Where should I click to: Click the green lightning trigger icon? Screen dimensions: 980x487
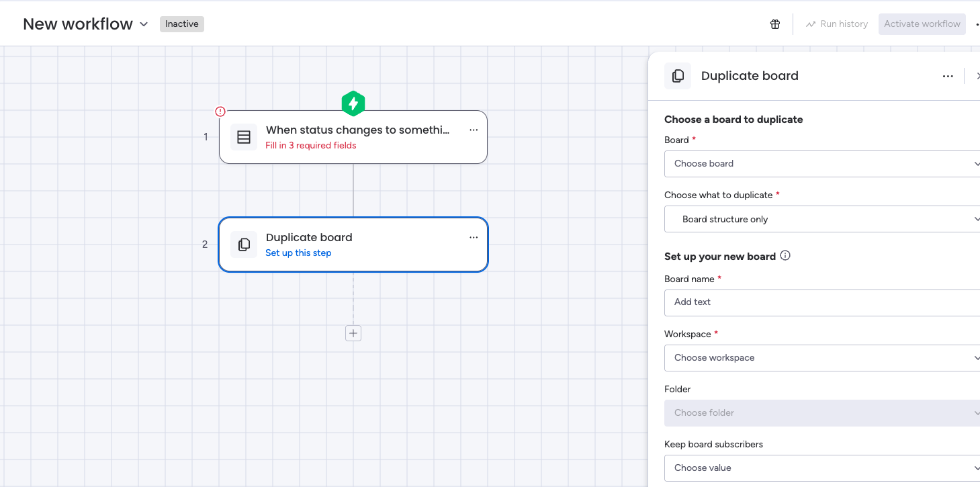coord(353,104)
